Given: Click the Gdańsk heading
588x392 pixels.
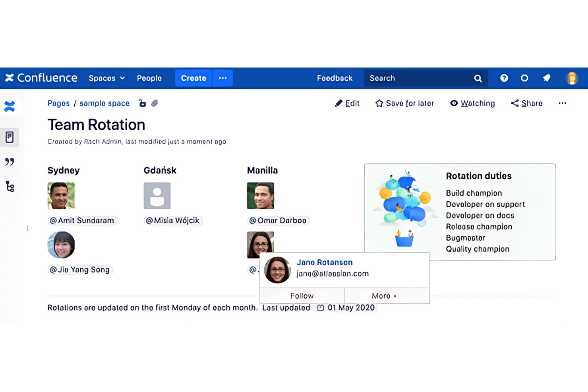Looking at the screenshot, I should coord(160,170).
